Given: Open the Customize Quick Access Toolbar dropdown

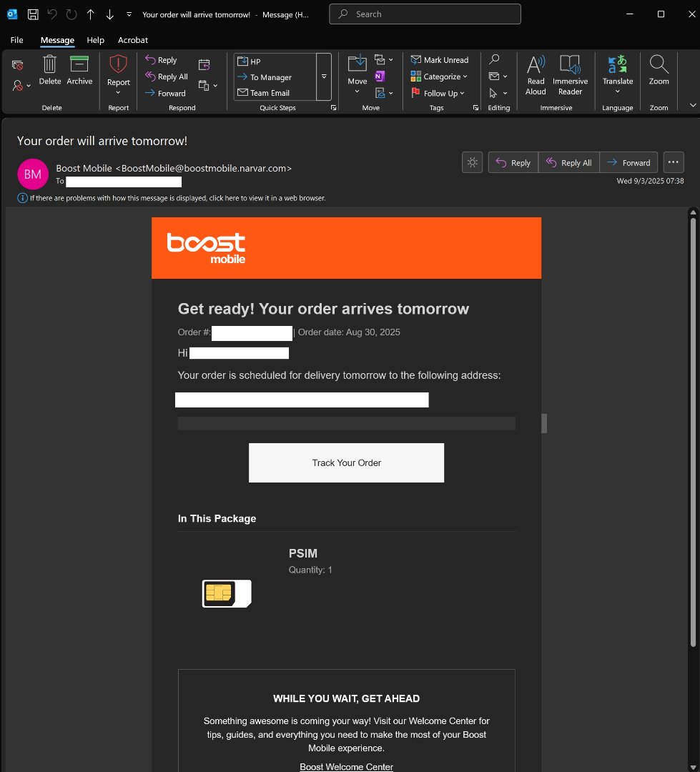Looking at the screenshot, I should point(129,14).
